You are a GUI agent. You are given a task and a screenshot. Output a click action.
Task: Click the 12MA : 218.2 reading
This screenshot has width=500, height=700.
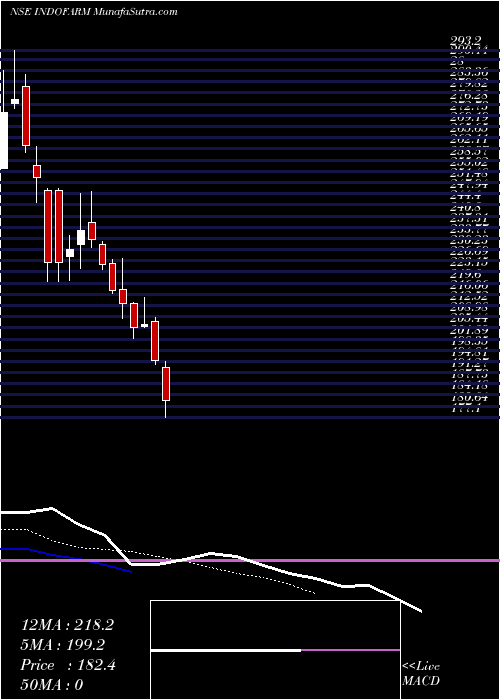coord(67,625)
